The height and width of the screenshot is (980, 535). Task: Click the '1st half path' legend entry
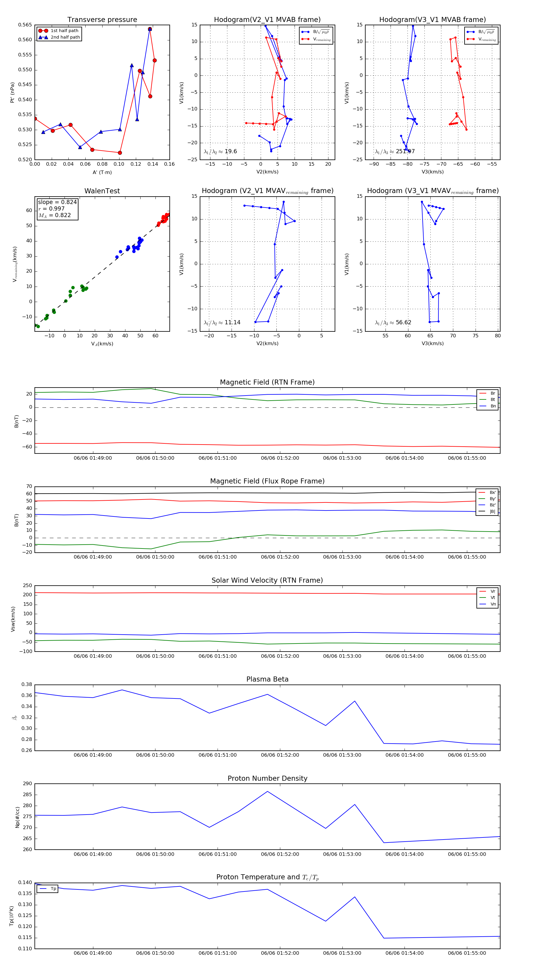59,31
